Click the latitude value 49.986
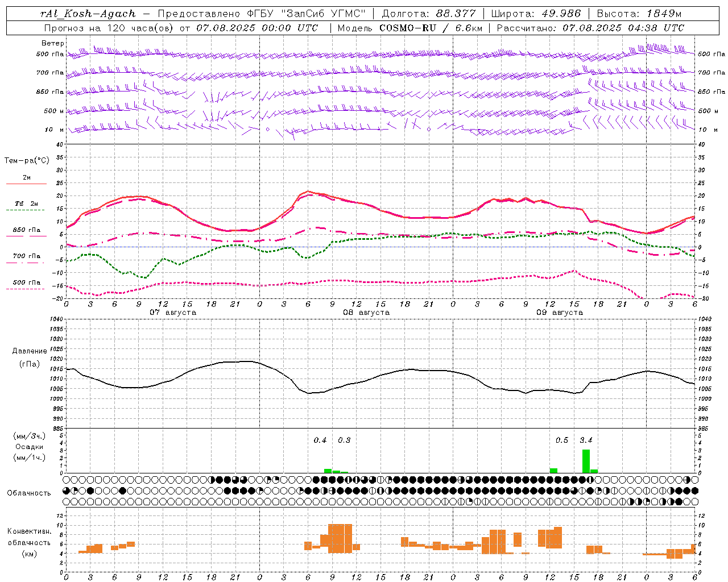The image size is (728, 582). coord(561,14)
